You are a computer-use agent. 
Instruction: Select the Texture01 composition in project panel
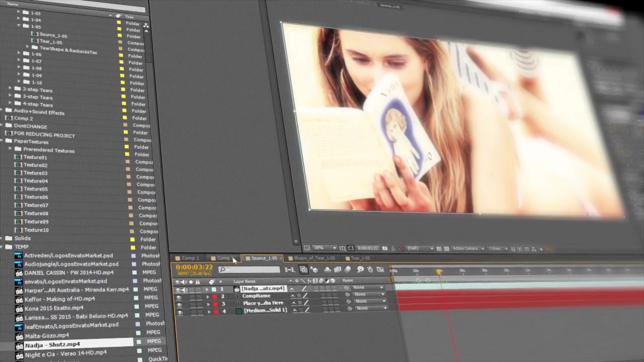[35, 157]
